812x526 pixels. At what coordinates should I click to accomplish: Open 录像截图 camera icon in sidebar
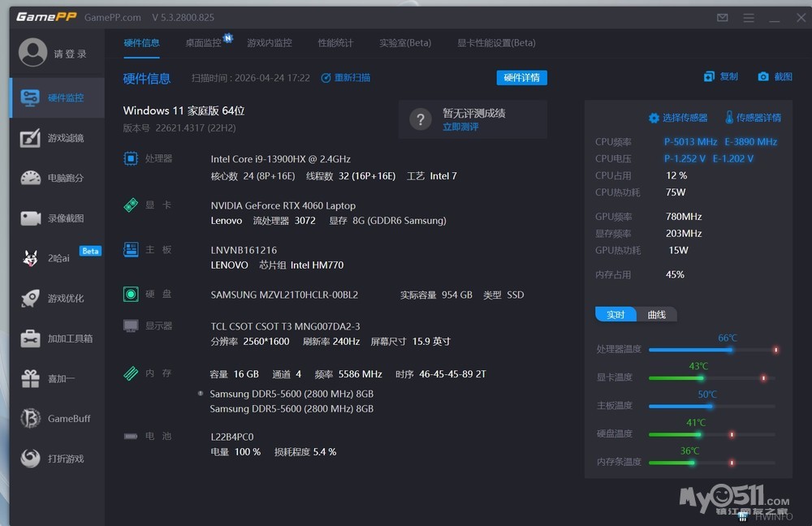point(30,218)
